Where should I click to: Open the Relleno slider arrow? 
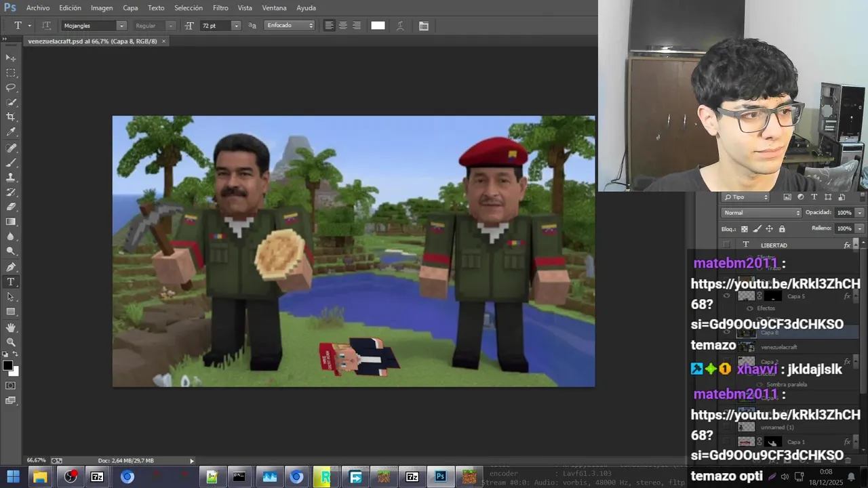[860, 228]
